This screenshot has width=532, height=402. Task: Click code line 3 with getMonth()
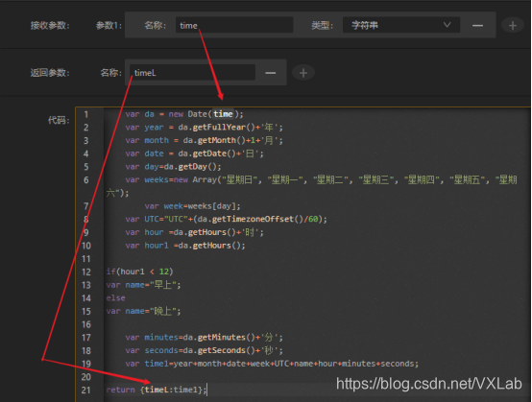[x=204, y=140]
